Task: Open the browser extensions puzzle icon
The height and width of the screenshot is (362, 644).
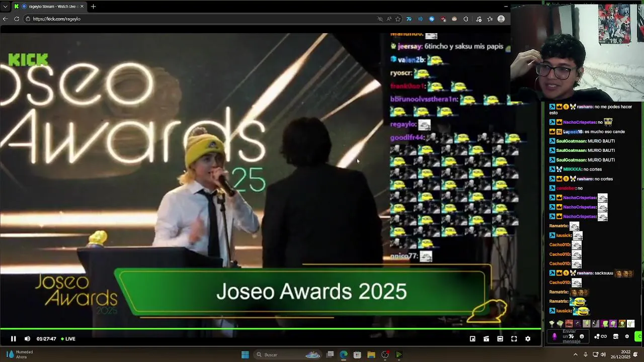Action: point(465,19)
